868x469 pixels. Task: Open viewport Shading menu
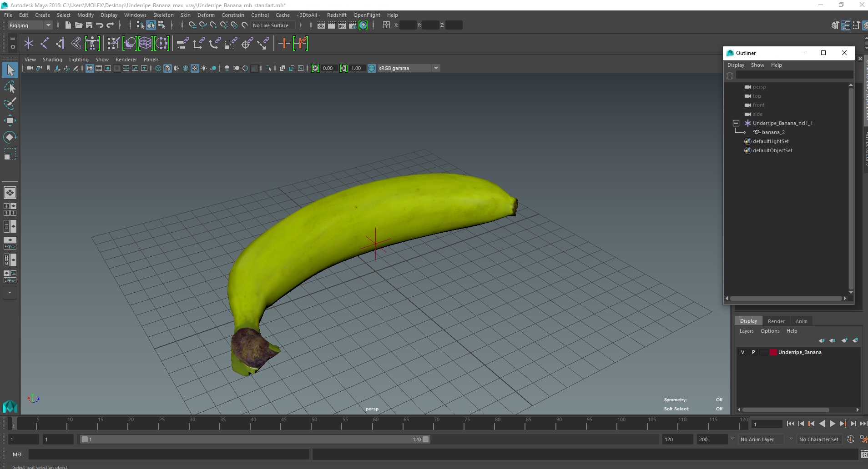click(52, 60)
